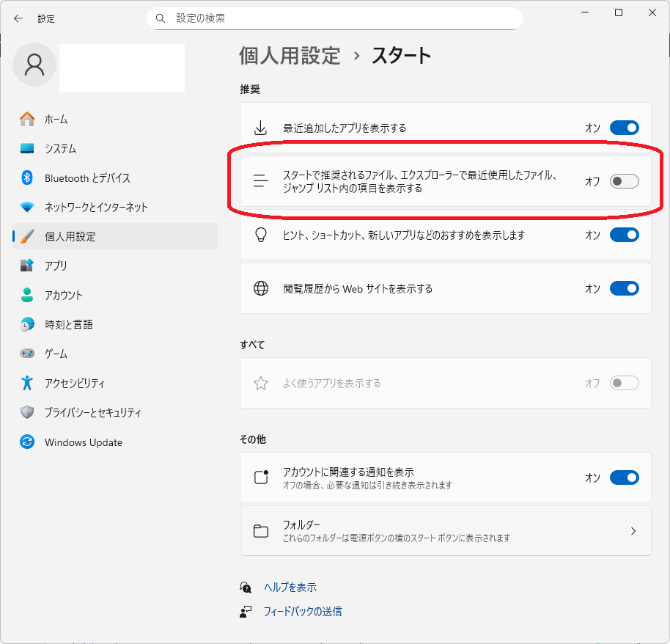Open the ヘルプを表示 link
Viewport: 670px width, 644px height.
(x=290, y=588)
